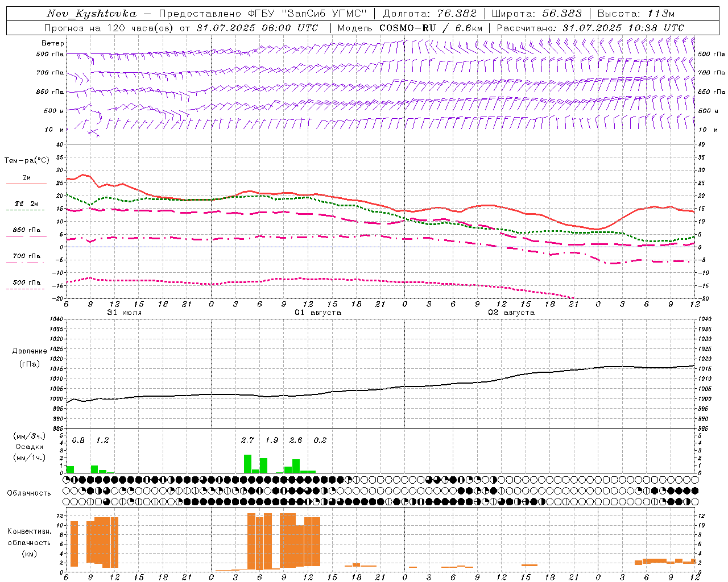Select the 'Предоставлено ФГБУ "ЗапСиб УГМС"' provider text
Screen dimensions: 728x582
point(263,14)
